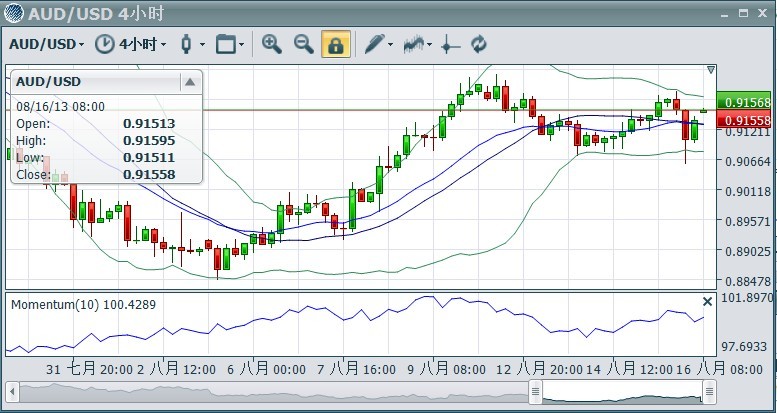Click the green 0.91568 price label

(x=744, y=103)
